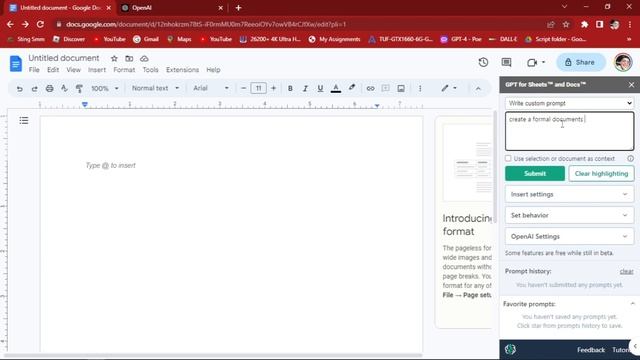The height and width of the screenshot is (360, 640).
Task: Click the Untitled document title field
Action: point(64,58)
